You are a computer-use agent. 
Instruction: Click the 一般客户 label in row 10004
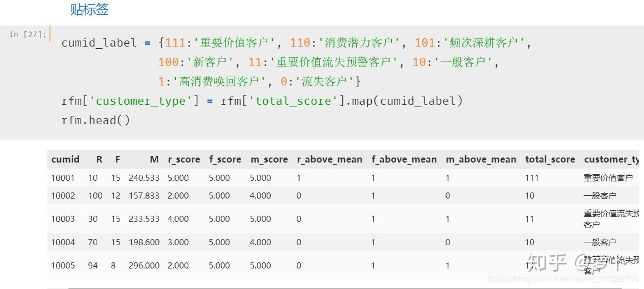(600, 242)
